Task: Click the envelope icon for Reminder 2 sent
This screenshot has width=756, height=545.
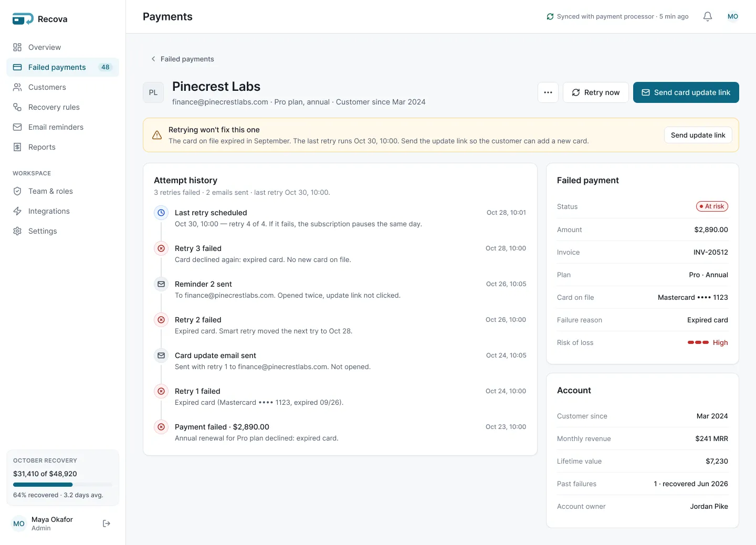Action: click(161, 284)
